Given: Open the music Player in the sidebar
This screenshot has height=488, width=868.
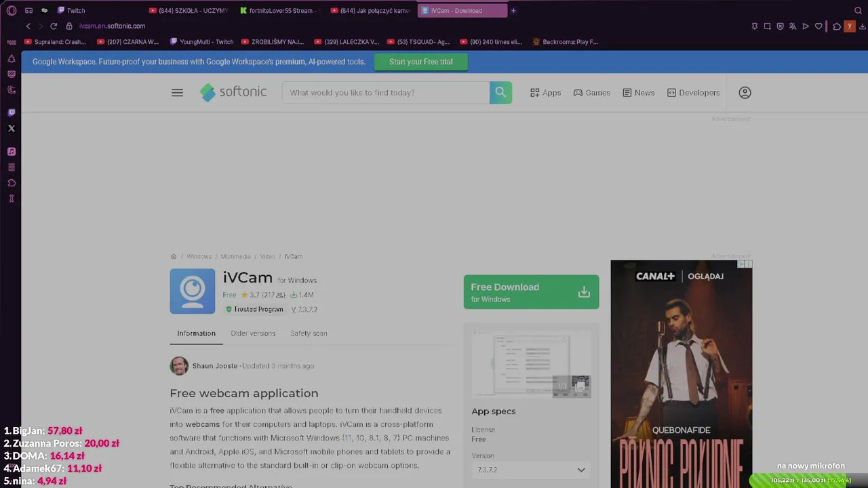Looking at the screenshot, I should coord(12,152).
